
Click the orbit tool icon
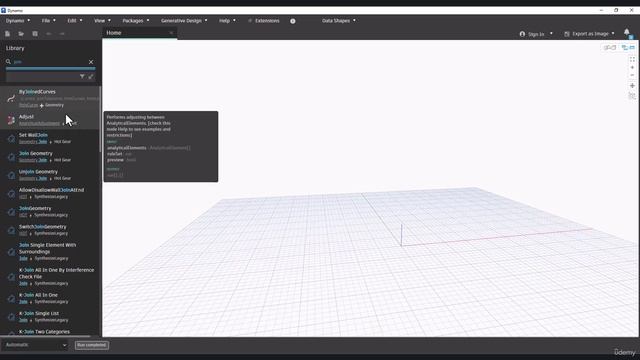coord(632,96)
